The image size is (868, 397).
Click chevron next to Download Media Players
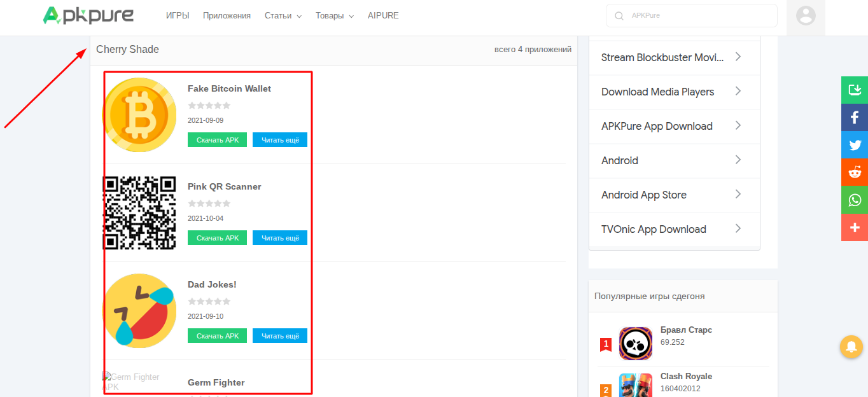[x=738, y=91]
